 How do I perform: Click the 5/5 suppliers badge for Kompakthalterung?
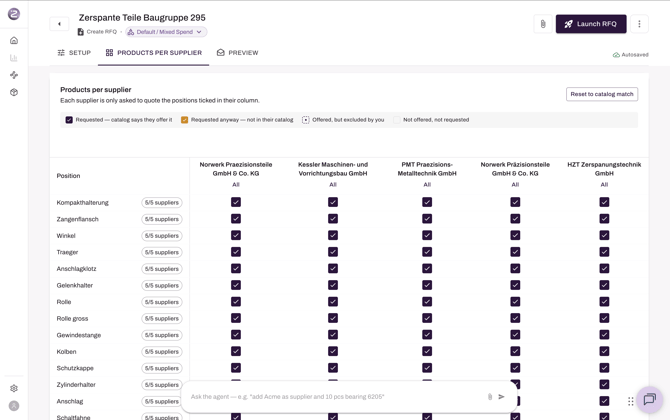click(162, 203)
